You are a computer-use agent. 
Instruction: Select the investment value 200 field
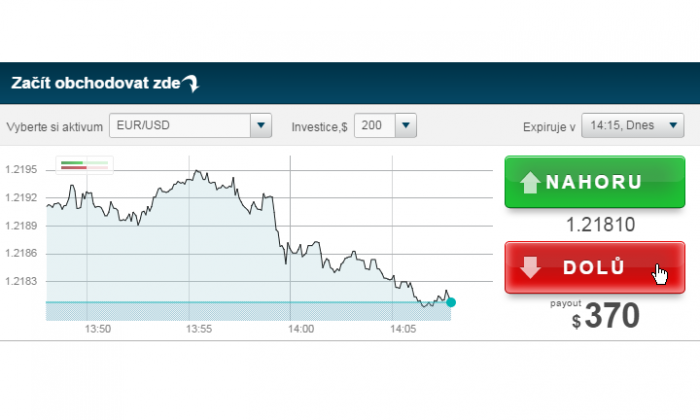[374, 127]
